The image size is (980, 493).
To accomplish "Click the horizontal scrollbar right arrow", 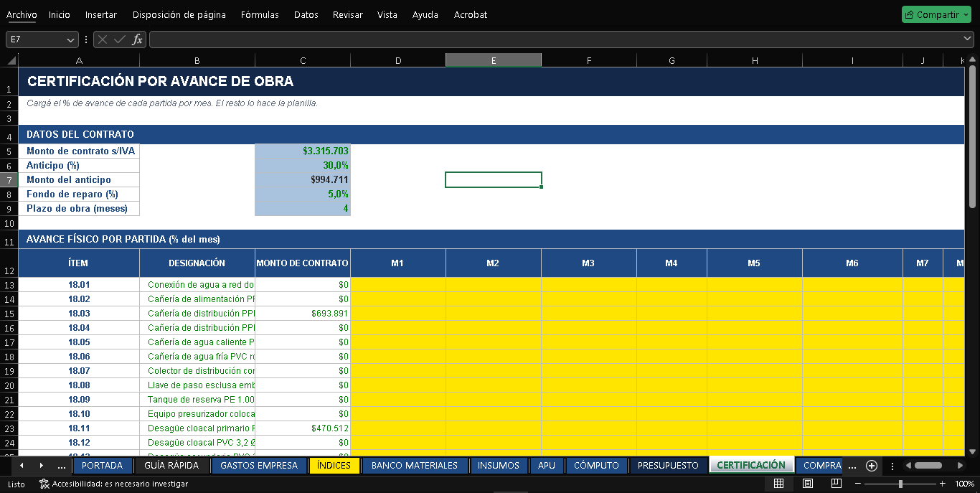I will pyautogui.click(x=958, y=466).
